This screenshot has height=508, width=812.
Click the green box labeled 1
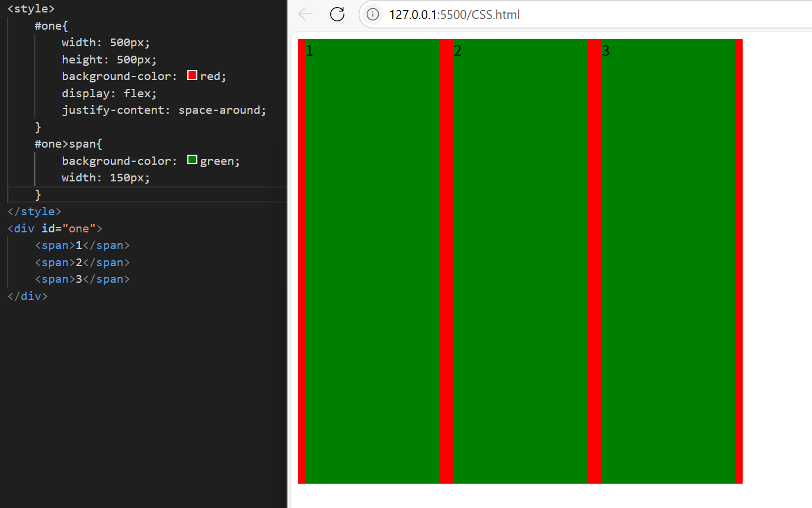pyautogui.click(x=372, y=261)
